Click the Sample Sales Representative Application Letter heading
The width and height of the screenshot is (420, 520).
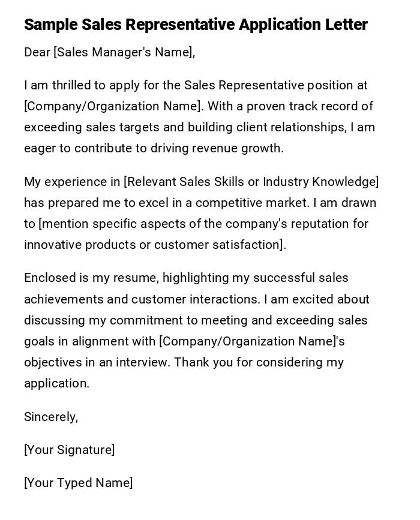point(196,25)
